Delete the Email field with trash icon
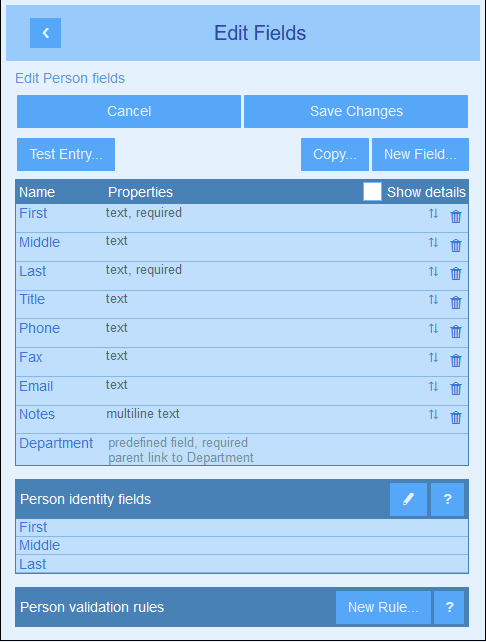 [456, 388]
